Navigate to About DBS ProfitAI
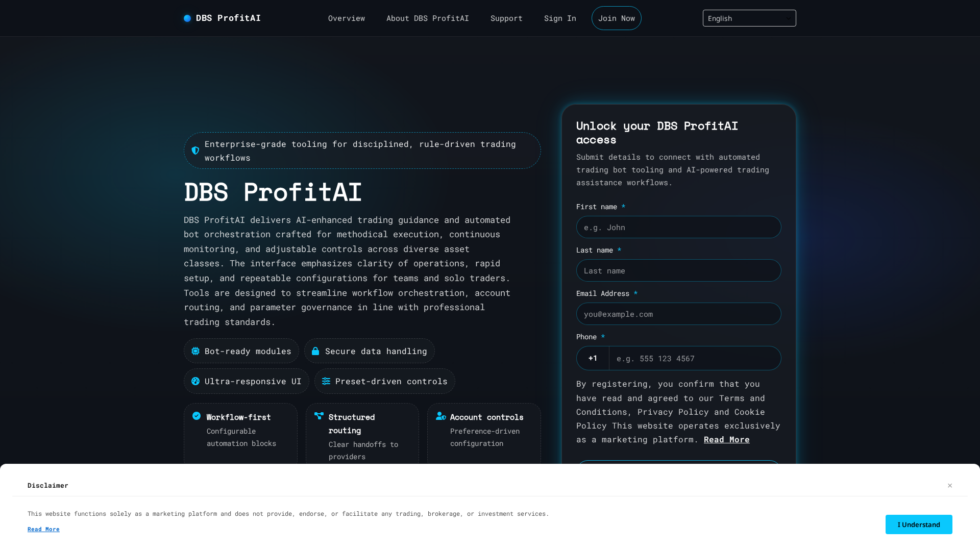The height and width of the screenshot is (551, 980). pyautogui.click(x=427, y=18)
